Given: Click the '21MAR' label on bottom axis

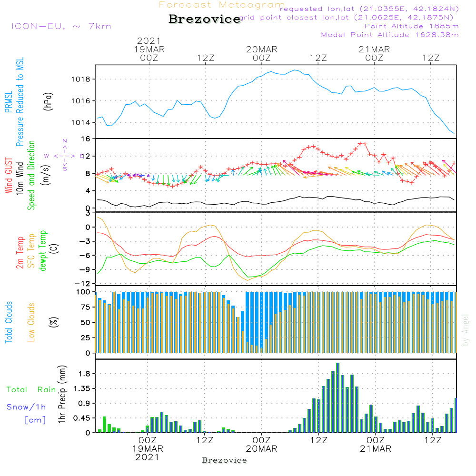Looking at the screenshot, I should point(376,449).
